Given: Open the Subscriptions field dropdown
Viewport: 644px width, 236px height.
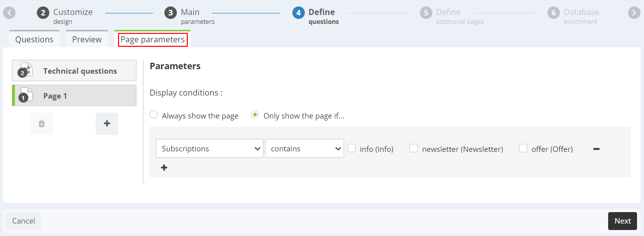Looking at the screenshot, I should pos(210,148).
